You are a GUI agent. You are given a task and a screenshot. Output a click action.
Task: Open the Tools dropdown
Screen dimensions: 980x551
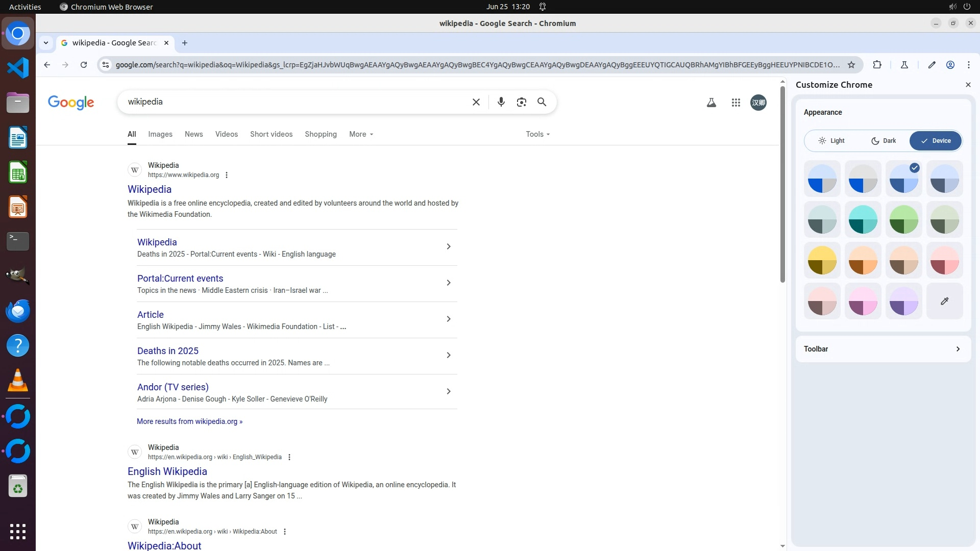click(x=537, y=134)
